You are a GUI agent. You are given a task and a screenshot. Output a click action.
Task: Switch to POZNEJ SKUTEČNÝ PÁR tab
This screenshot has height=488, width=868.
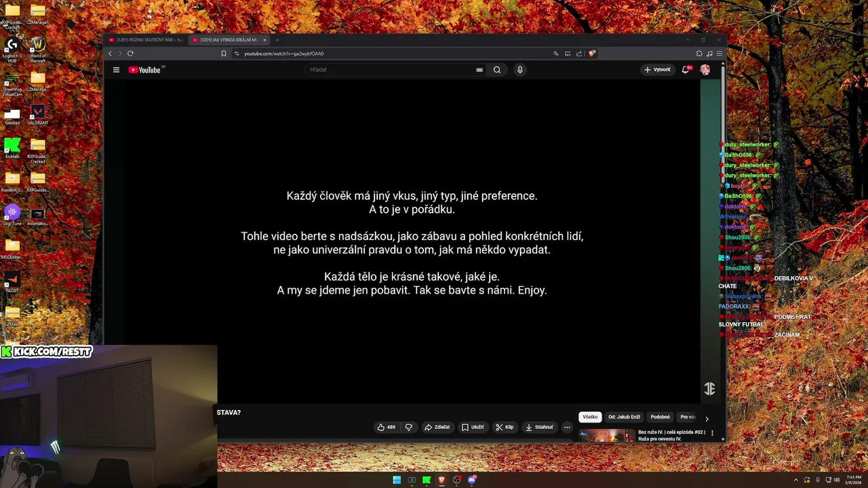coord(146,40)
